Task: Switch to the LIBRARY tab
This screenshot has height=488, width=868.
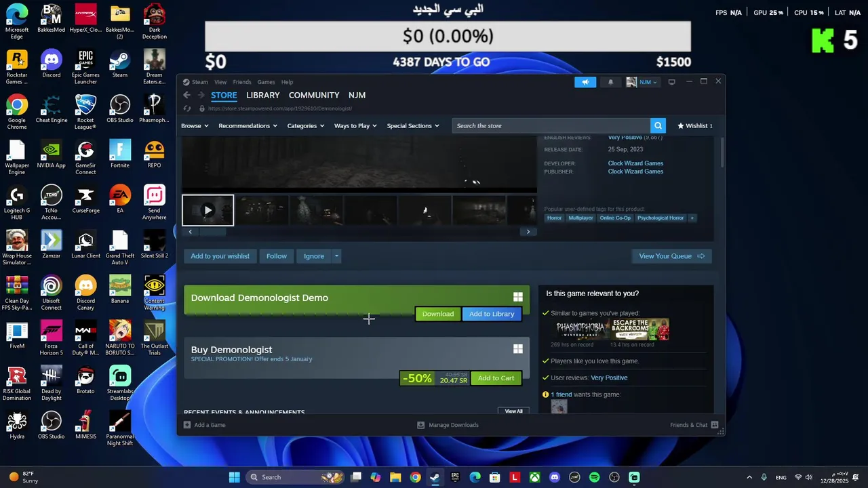Action: [x=263, y=96]
